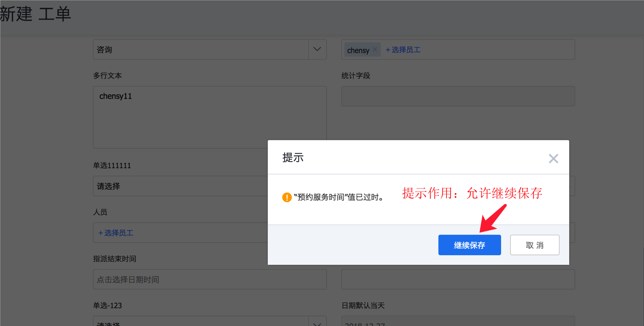Click the 多行文本 field label
Image resolution: width=644 pixels, height=326 pixels.
108,75
